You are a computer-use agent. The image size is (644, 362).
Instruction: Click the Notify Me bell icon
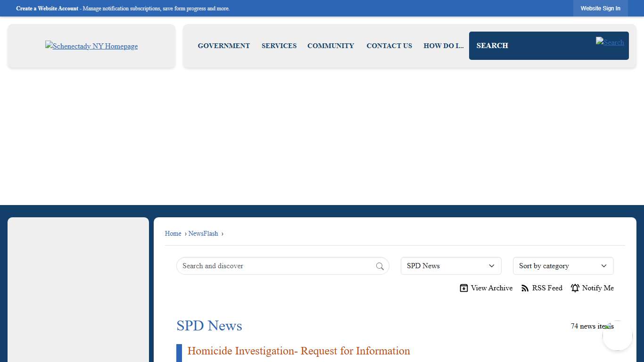point(575,288)
